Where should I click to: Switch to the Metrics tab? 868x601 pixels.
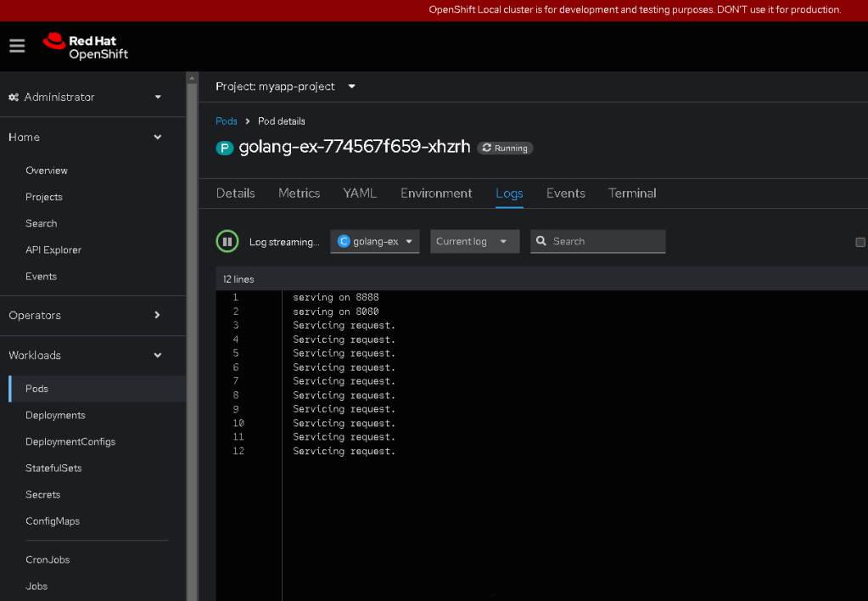[x=299, y=194]
